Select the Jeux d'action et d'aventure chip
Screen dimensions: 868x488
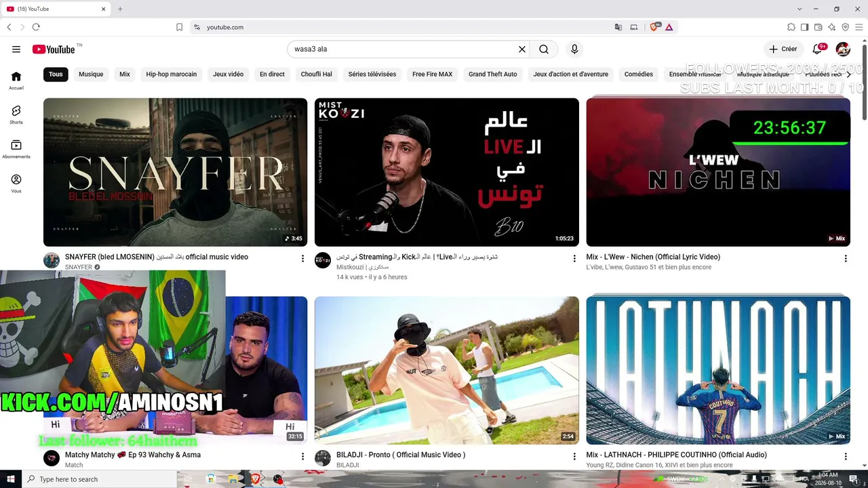coord(571,75)
